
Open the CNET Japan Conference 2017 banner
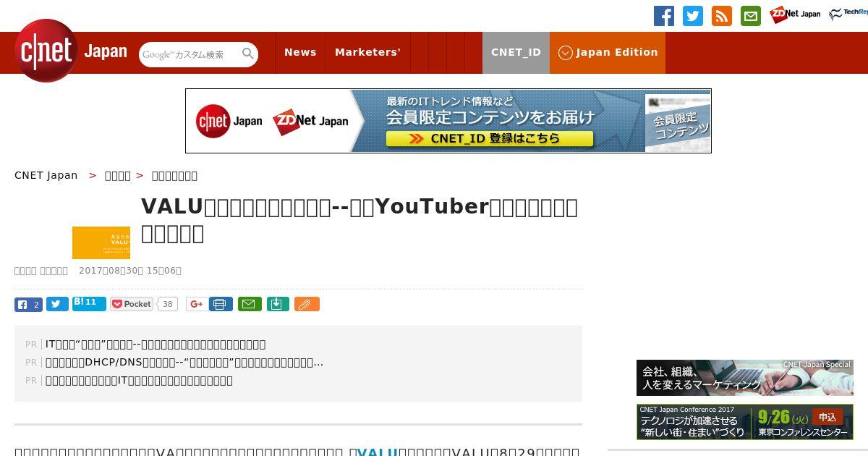745,421
